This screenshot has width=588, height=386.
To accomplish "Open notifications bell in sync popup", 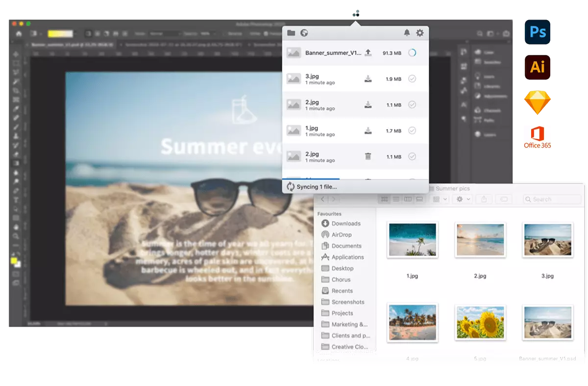I will tap(407, 33).
